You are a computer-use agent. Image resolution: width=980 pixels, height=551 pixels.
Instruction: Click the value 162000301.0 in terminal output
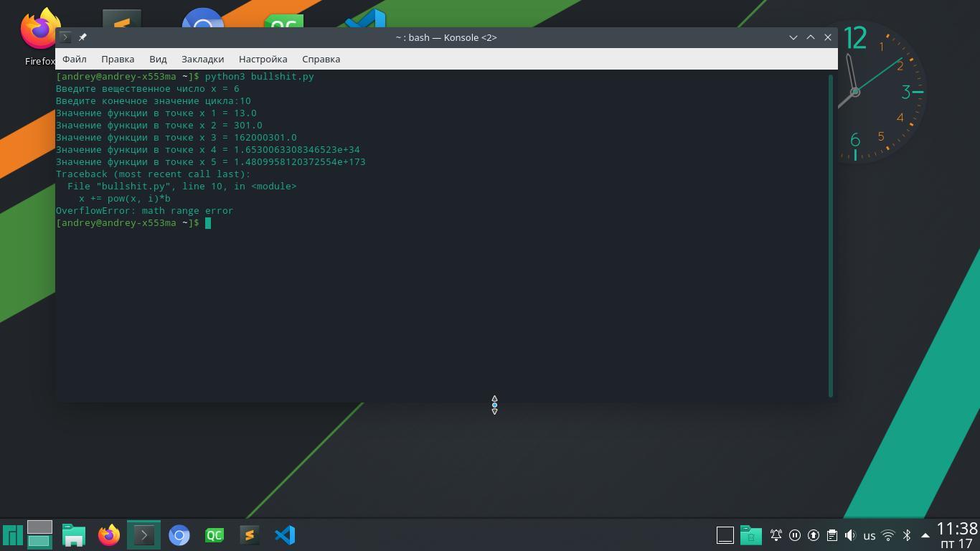tap(265, 137)
